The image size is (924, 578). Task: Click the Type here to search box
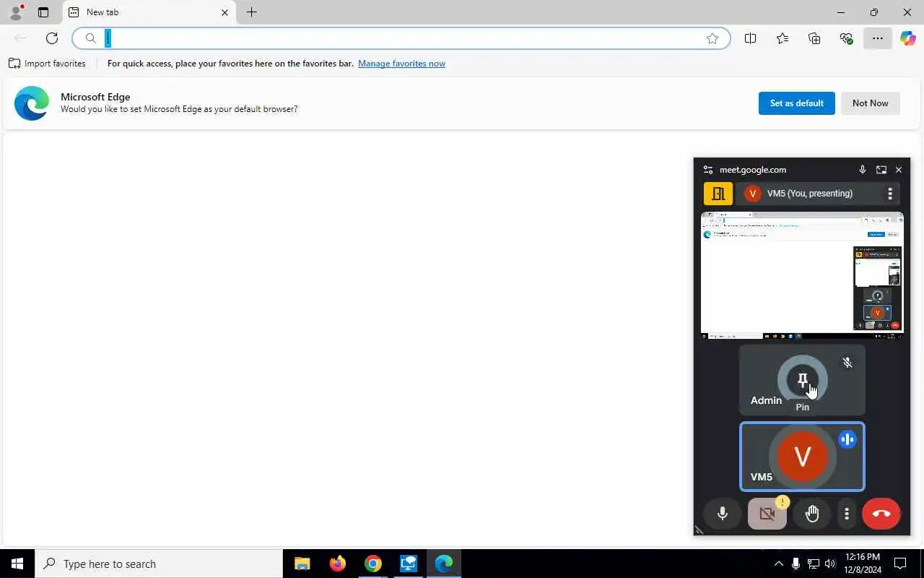click(x=159, y=564)
